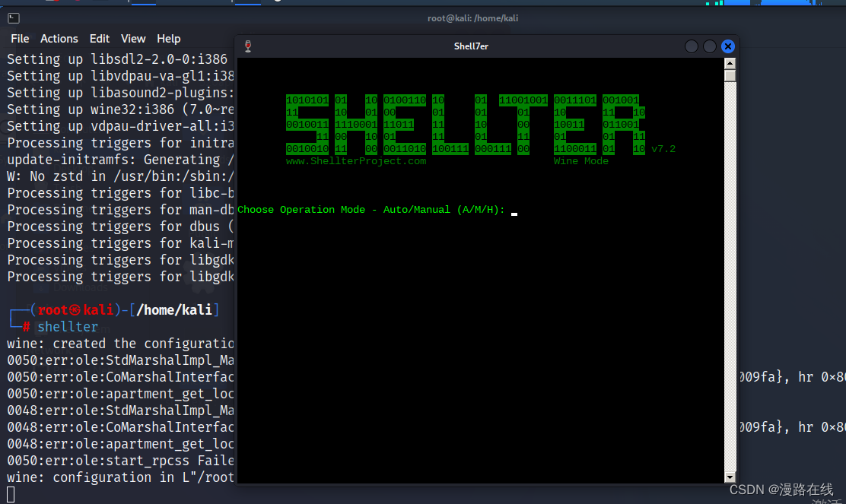Open the File menu in terminal
Screen dimensions: 846x504
(20, 39)
